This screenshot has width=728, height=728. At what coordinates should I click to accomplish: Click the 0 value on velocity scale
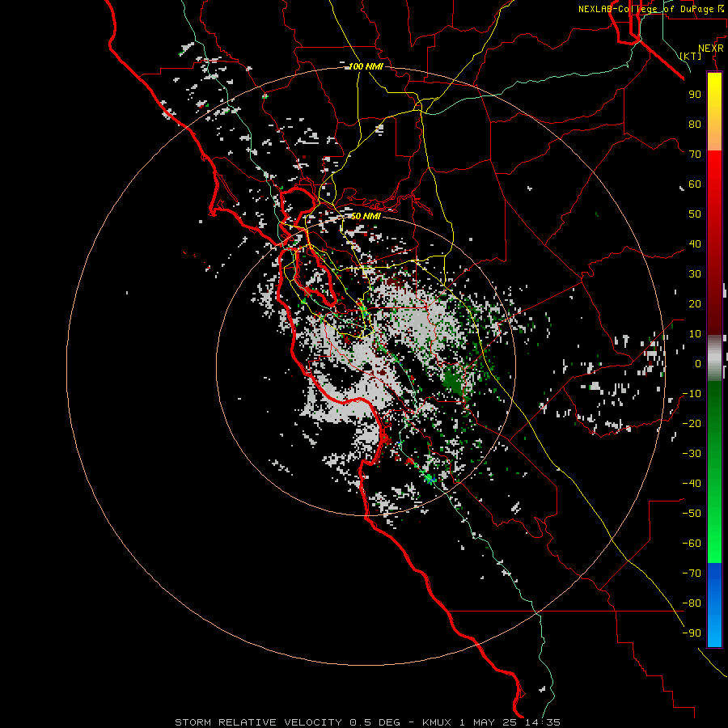point(698,363)
